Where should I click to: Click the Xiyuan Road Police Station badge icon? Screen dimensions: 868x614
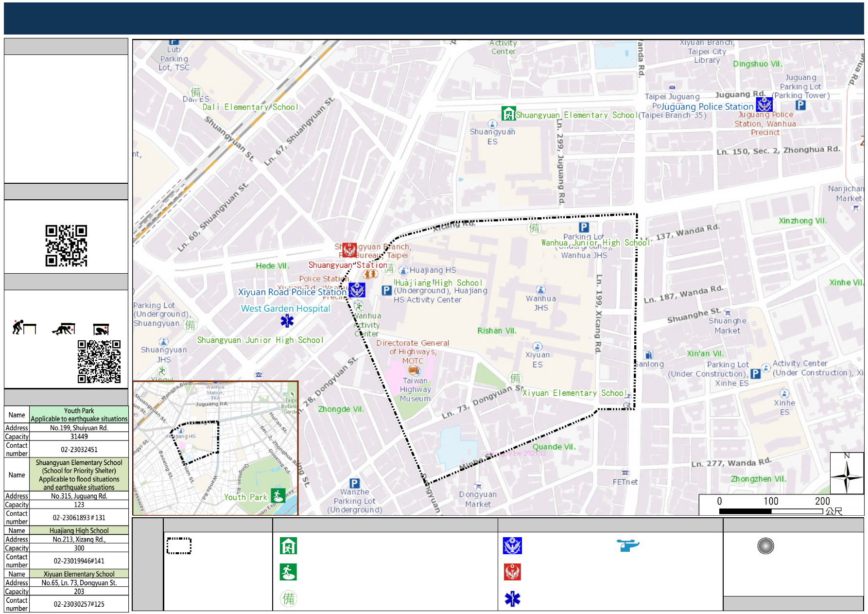click(357, 290)
